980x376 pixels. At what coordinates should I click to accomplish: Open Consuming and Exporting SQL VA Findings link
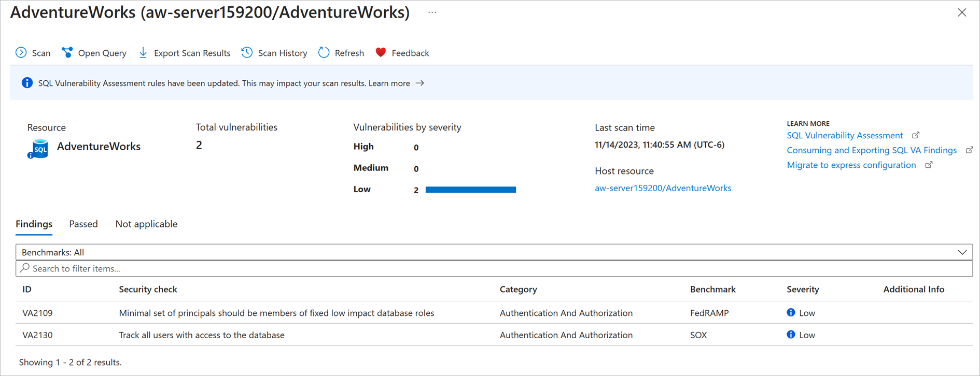(872, 150)
